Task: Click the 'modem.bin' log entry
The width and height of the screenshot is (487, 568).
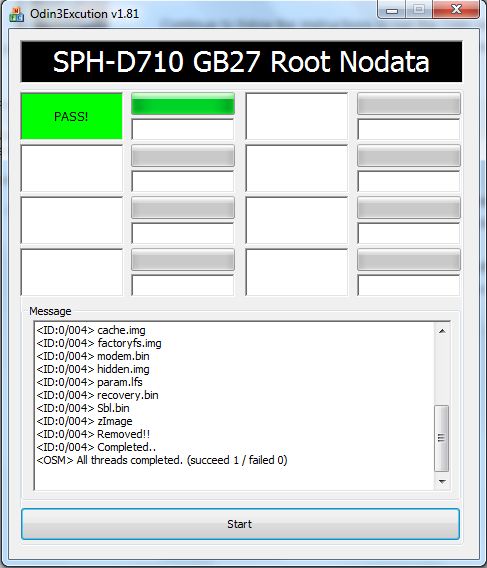Action: click(93, 356)
